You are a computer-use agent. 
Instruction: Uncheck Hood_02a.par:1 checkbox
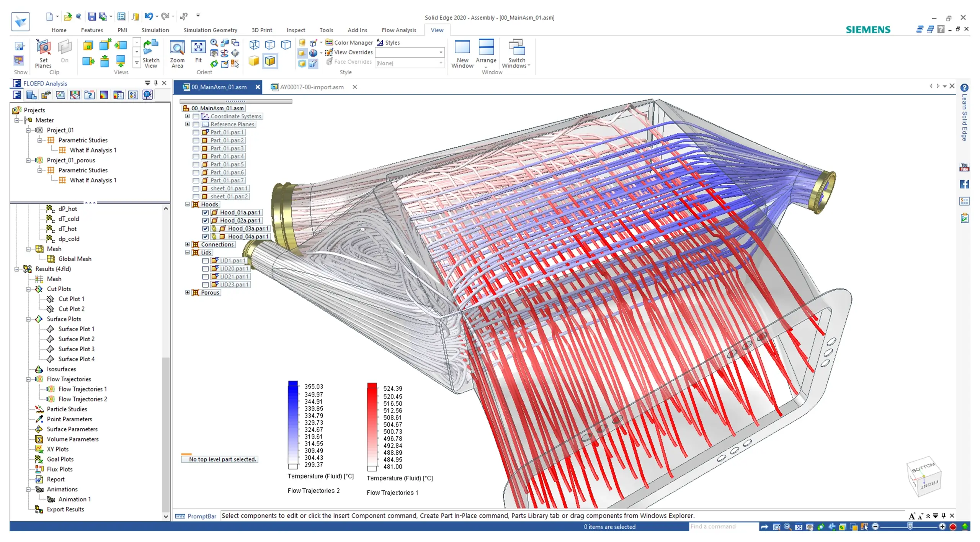point(206,221)
